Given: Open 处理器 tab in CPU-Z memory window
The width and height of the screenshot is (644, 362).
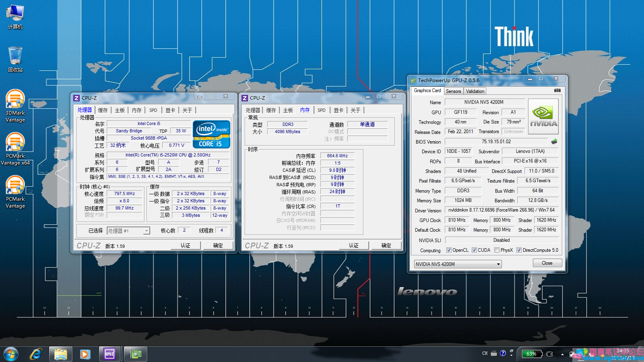Looking at the screenshot, I should 253,110.
